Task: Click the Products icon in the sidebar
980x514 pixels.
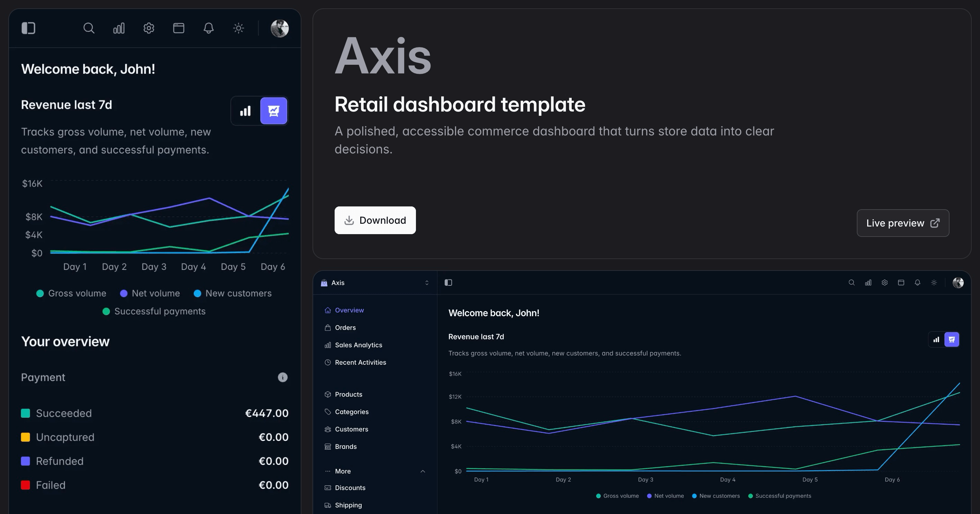Action: [328, 395]
